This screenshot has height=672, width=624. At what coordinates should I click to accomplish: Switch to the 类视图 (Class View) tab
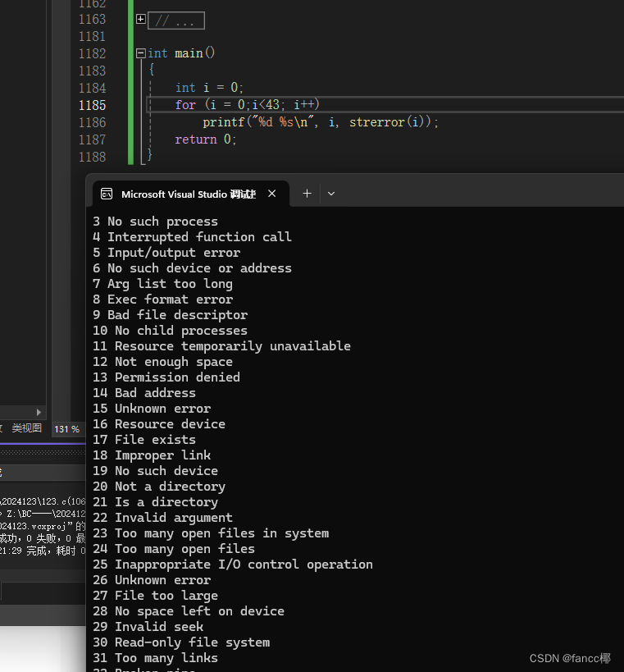[x=26, y=428]
